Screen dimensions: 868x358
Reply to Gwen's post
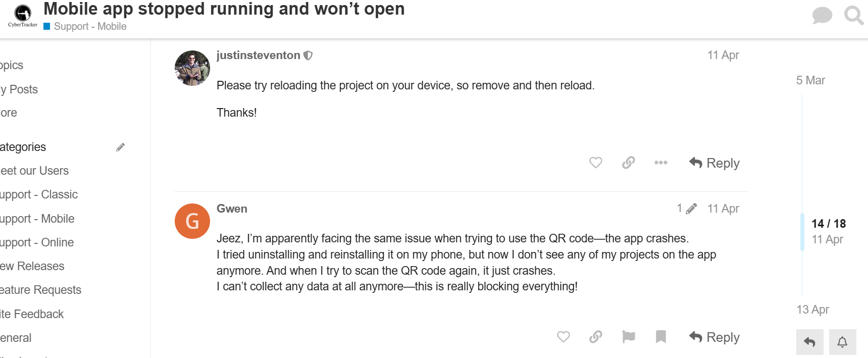click(x=714, y=337)
